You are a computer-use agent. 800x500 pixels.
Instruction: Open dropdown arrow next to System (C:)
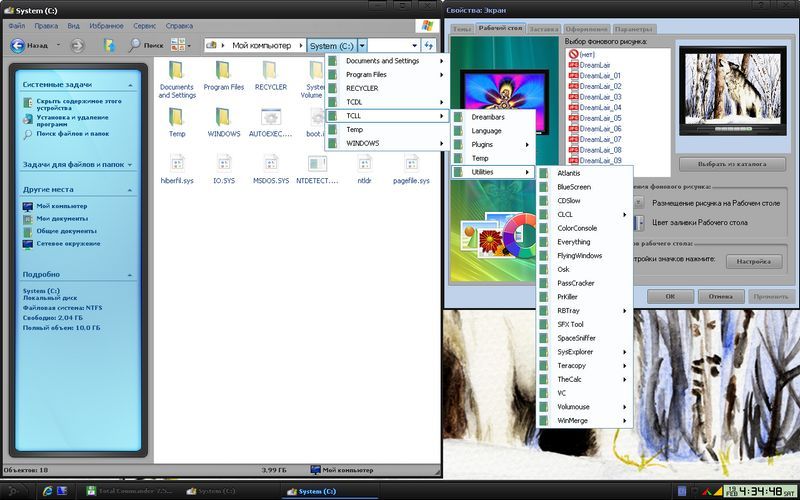(x=362, y=46)
